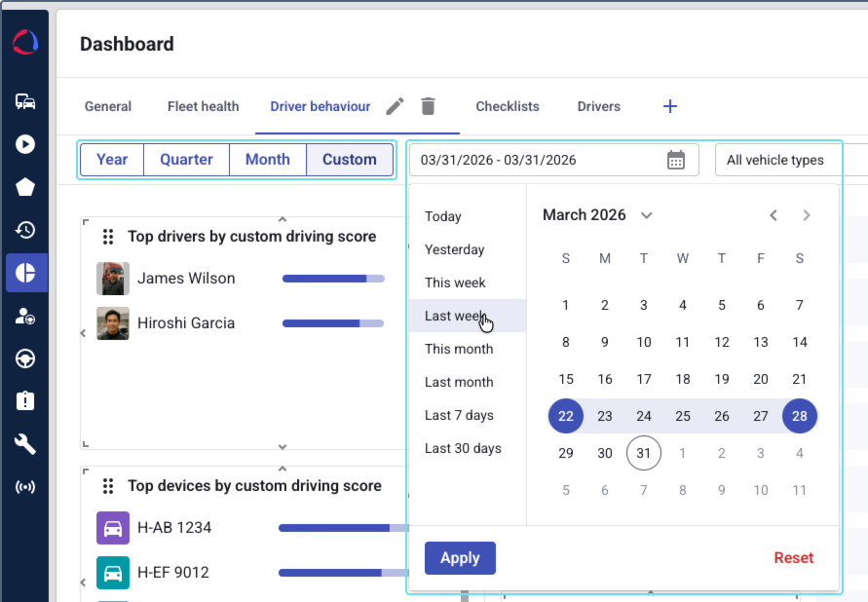
Task: Select the Year period toggle
Action: (112, 160)
